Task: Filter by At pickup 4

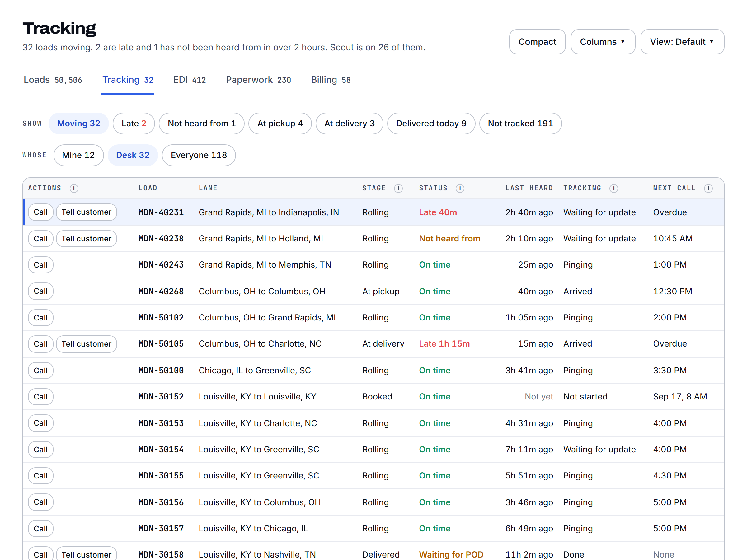Action: [280, 123]
